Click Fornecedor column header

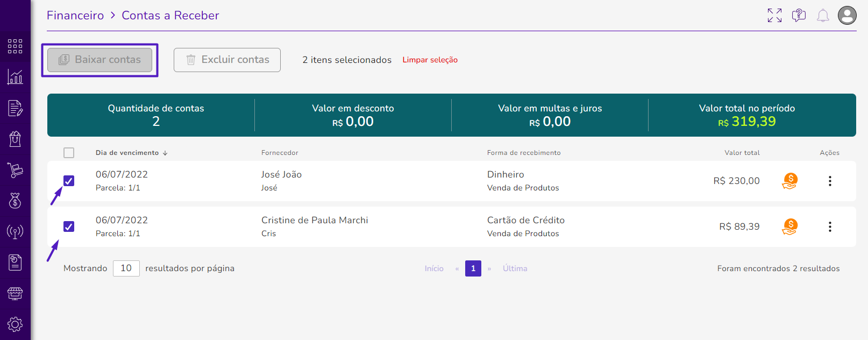coord(280,153)
